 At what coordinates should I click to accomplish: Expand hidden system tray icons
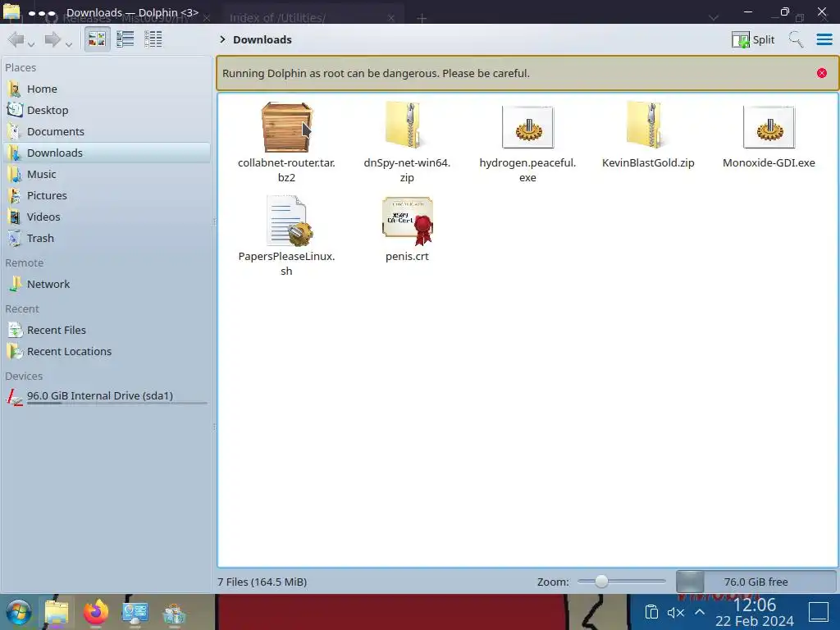(700, 612)
